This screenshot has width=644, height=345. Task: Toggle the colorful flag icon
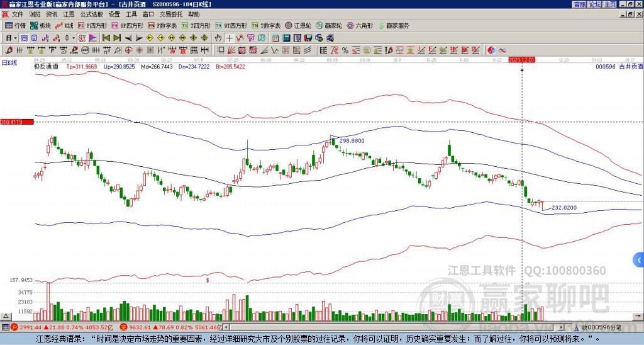[93, 38]
